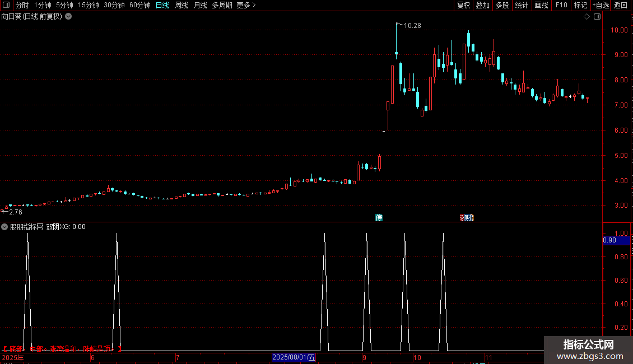Click the 5.00 price axis label
The image size is (633, 364).
tap(621, 155)
